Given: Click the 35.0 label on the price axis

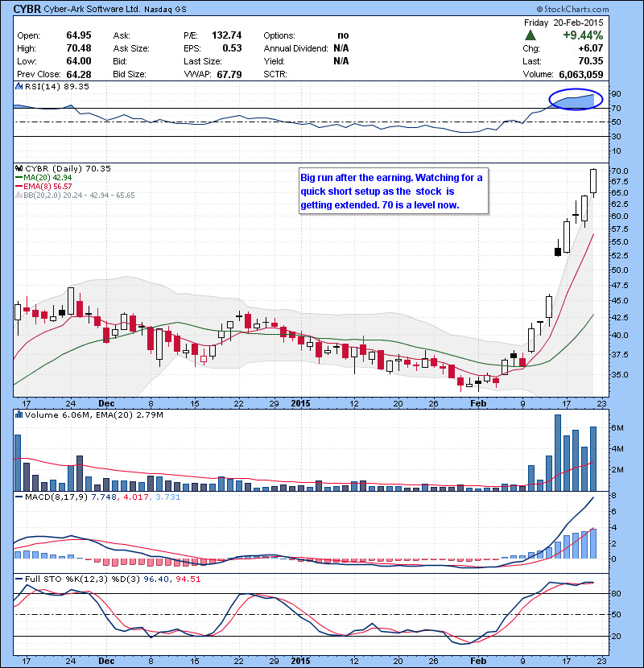Looking at the screenshot, I should tap(619, 375).
